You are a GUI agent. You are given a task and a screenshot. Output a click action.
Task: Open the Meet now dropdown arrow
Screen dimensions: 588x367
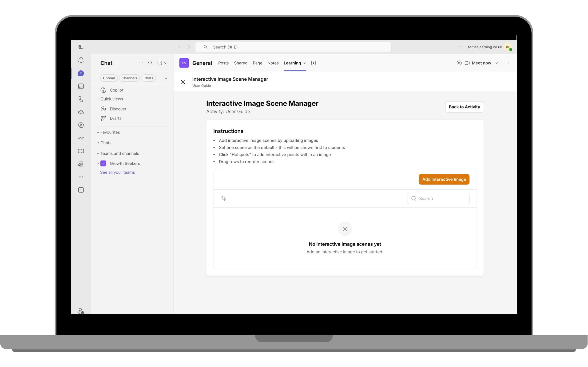pyautogui.click(x=496, y=63)
